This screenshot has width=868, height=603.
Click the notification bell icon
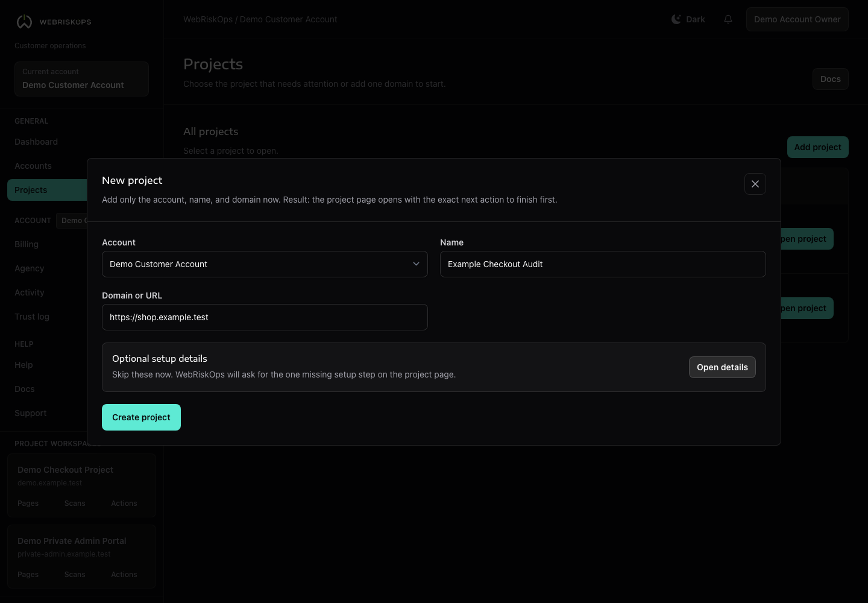728,19
